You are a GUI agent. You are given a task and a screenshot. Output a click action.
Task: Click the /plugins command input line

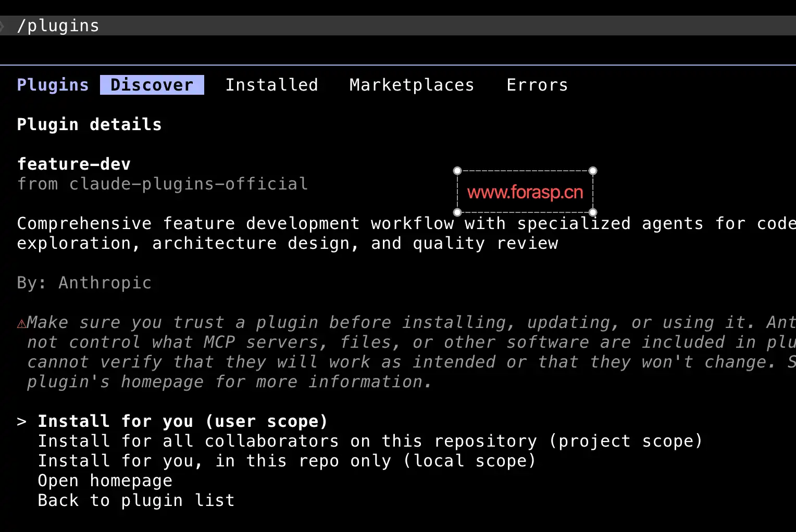(398, 26)
